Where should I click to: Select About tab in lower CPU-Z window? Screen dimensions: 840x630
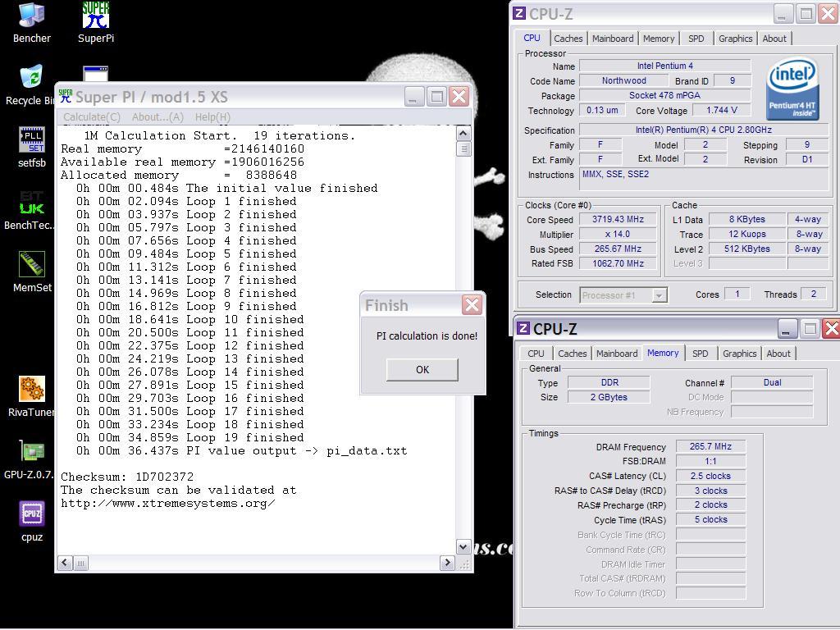(778, 354)
